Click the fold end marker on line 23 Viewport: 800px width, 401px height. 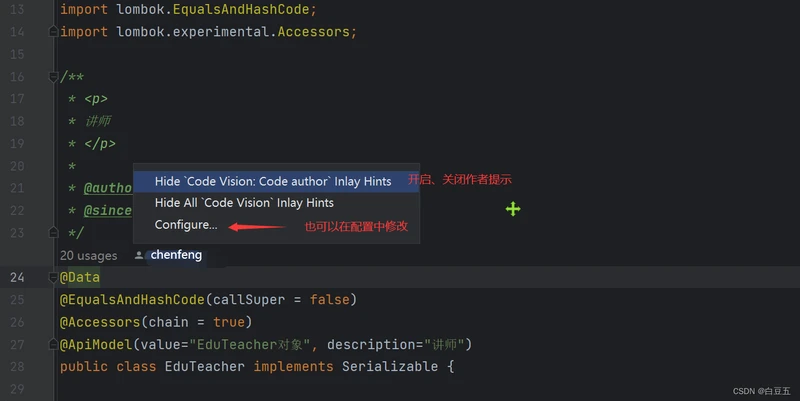pos(53,233)
